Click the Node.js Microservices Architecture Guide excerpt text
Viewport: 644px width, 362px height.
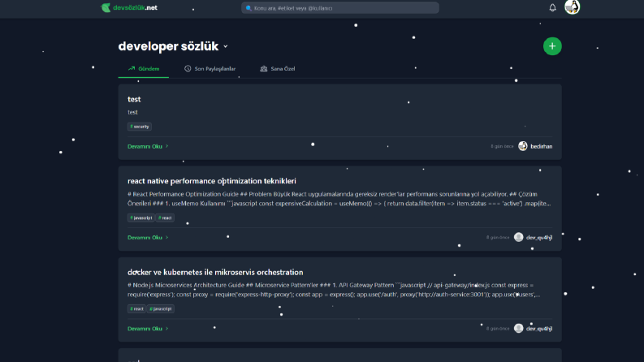(x=334, y=290)
